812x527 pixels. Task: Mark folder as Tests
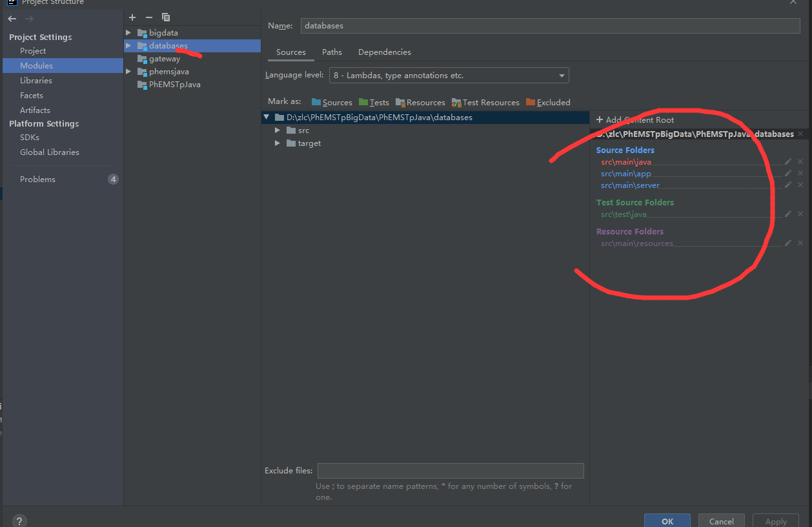point(374,103)
